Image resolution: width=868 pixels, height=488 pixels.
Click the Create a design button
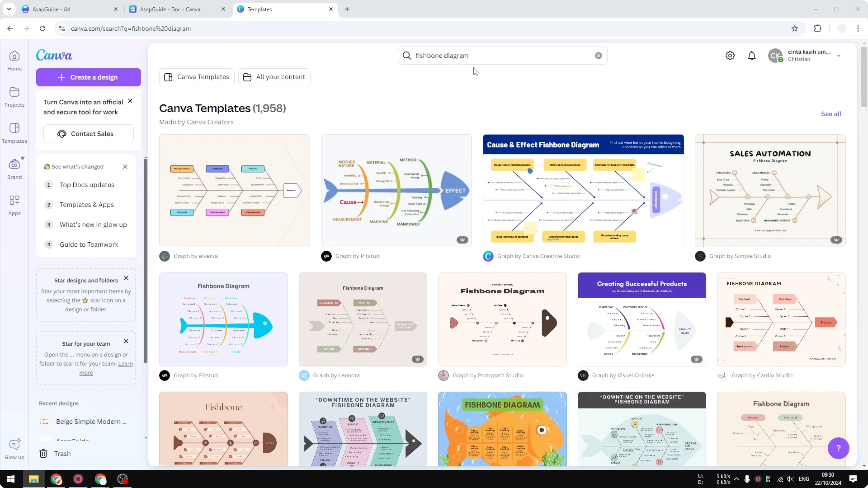click(88, 77)
